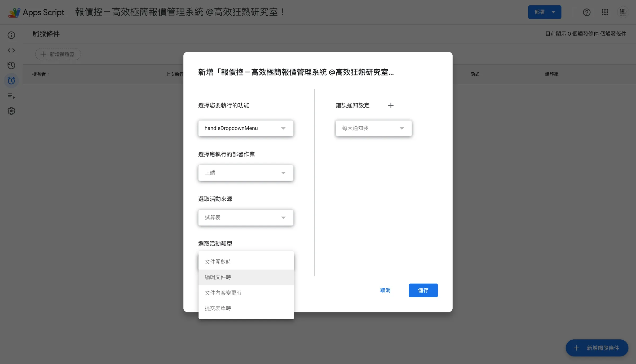Click the 儲存 save button
This screenshot has width=636, height=364.
[x=423, y=290]
